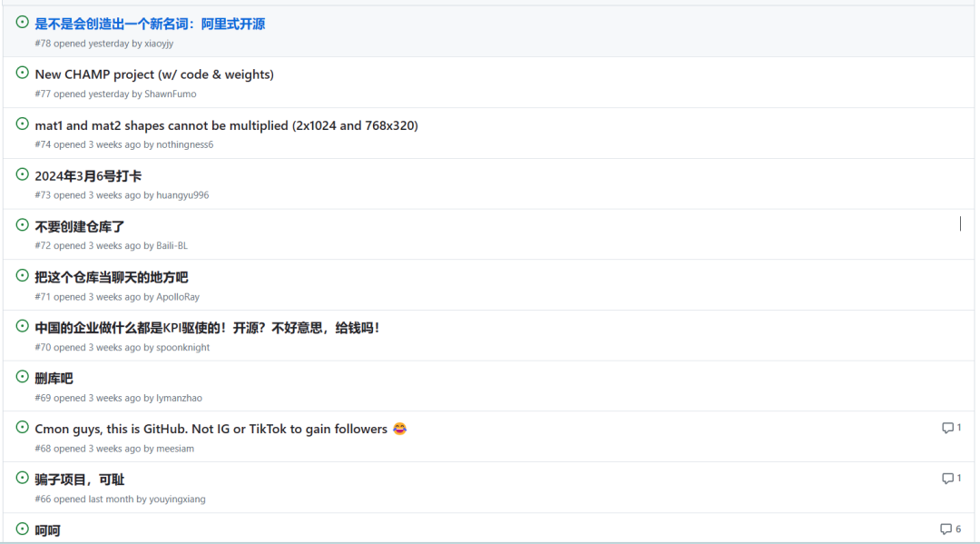Open comments on Cmon guys issue
The width and height of the screenshot is (980, 544).
click(x=951, y=428)
